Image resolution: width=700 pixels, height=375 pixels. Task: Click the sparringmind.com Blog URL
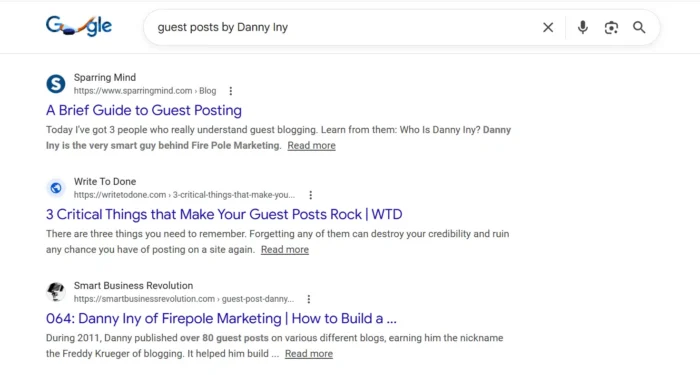coord(145,91)
